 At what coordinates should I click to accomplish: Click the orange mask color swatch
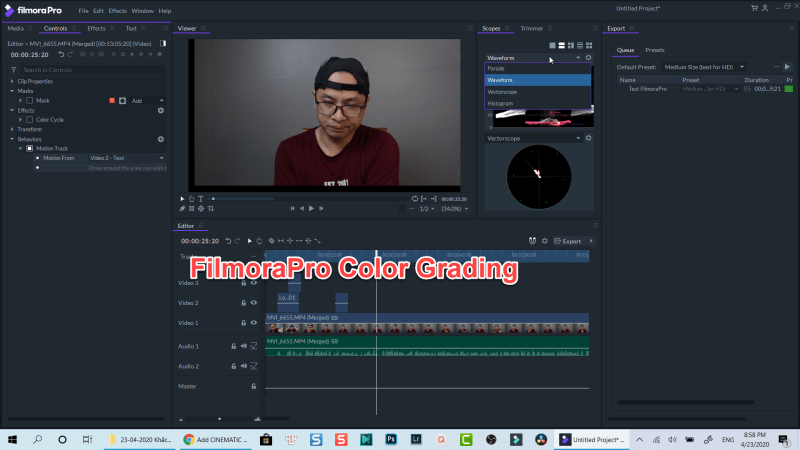(111, 100)
